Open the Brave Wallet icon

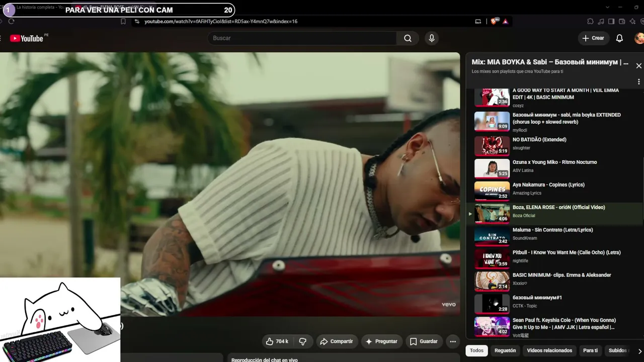[x=622, y=21]
